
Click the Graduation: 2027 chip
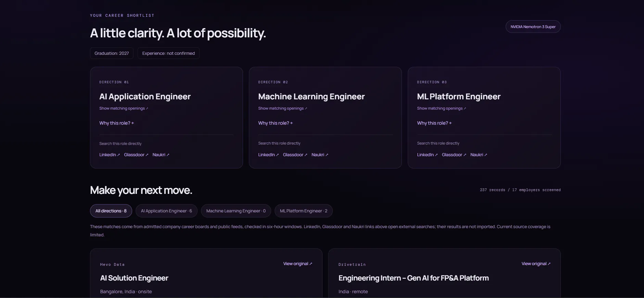112,53
